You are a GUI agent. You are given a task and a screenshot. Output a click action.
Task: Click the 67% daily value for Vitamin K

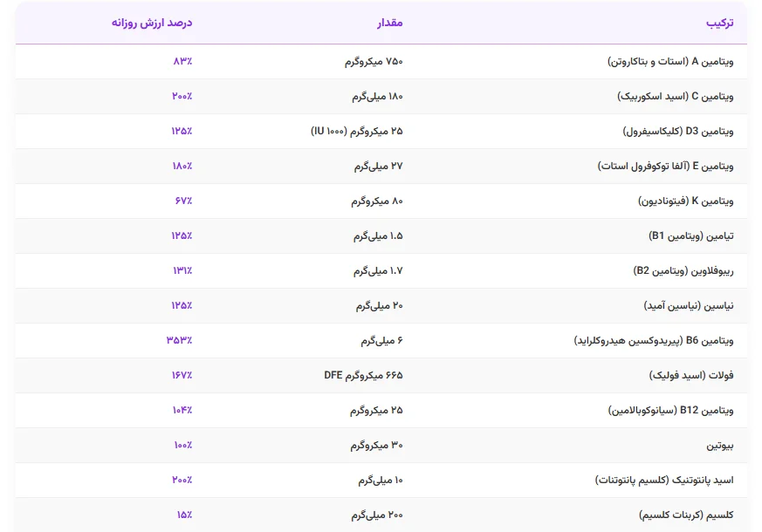coord(183,201)
